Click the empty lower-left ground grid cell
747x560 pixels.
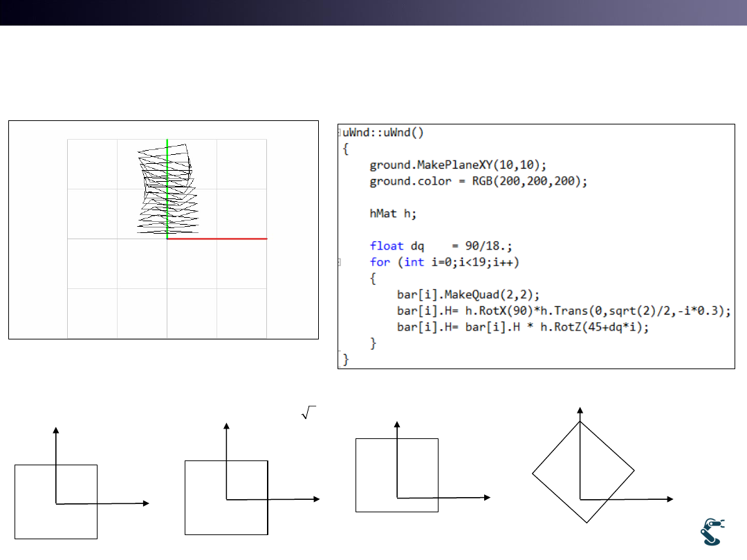point(92,312)
